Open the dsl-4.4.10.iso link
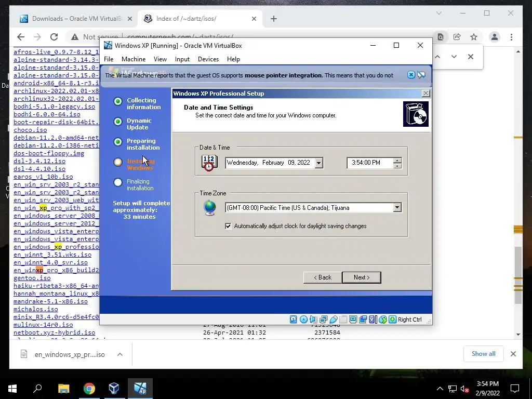 click(x=39, y=169)
